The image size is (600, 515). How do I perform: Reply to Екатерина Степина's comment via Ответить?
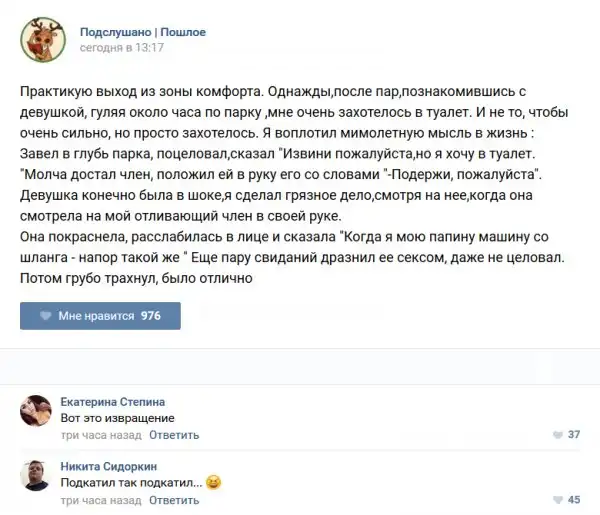point(174,435)
